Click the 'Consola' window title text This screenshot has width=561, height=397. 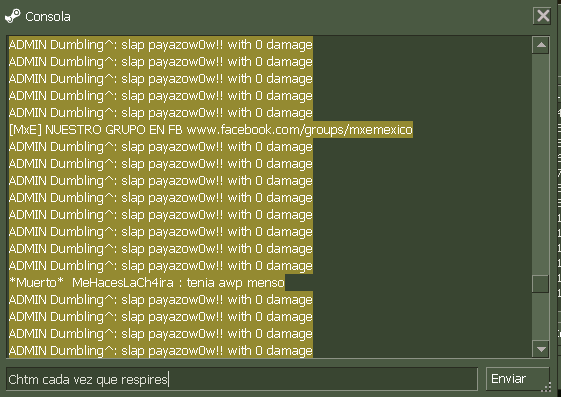(48, 16)
